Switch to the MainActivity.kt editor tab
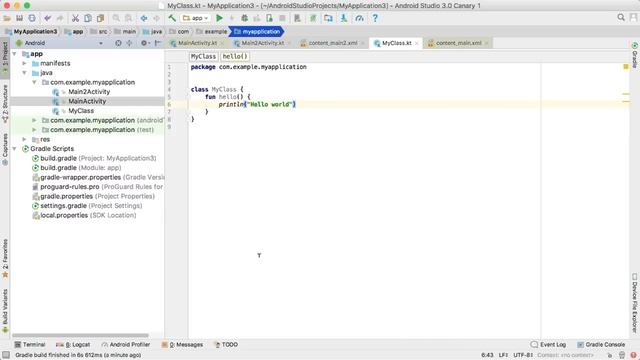Screen dimensions: 640x360 [198, 43]
